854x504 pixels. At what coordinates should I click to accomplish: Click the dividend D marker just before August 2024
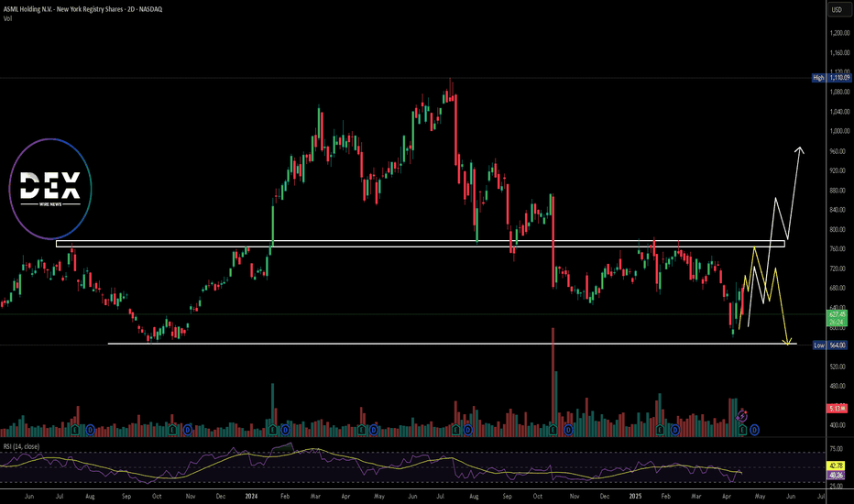click(x=468, y=430)
